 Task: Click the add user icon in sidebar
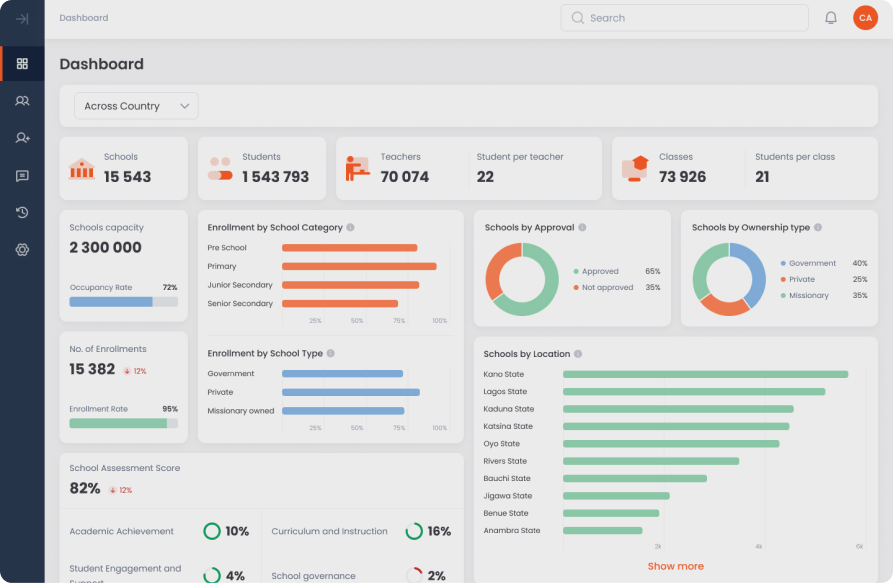[x=22, y=138]
